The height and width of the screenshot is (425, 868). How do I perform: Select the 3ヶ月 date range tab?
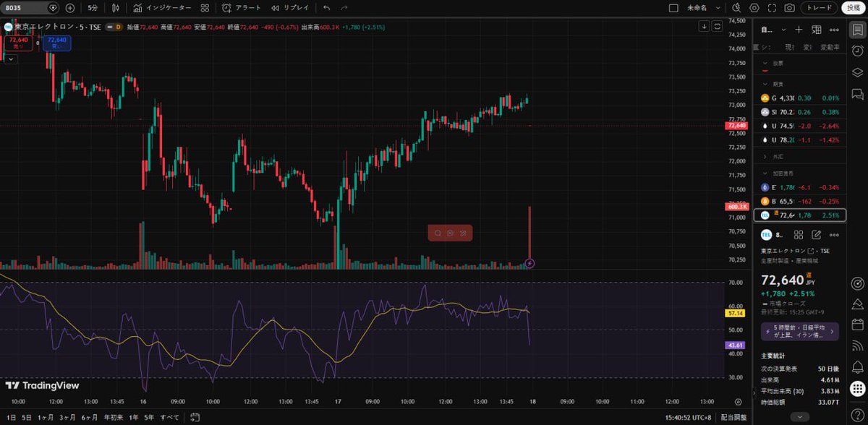(x=67, y=417)
